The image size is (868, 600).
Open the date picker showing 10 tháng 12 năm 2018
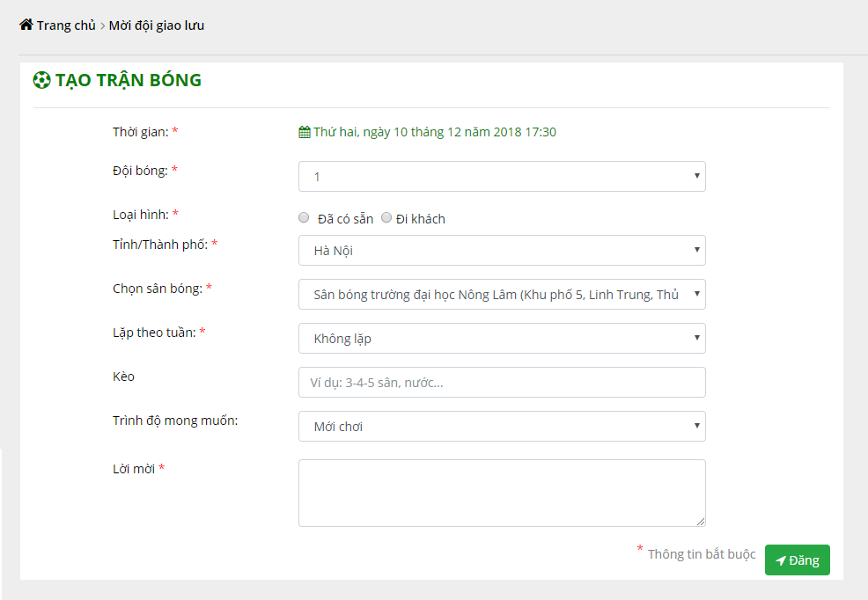tap(435, 132)
